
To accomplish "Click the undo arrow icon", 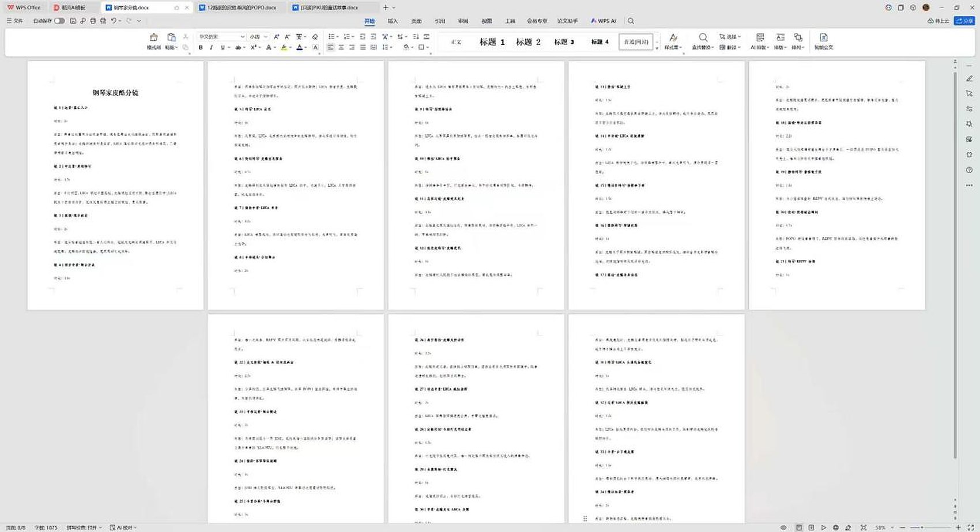I will [114, 21].
